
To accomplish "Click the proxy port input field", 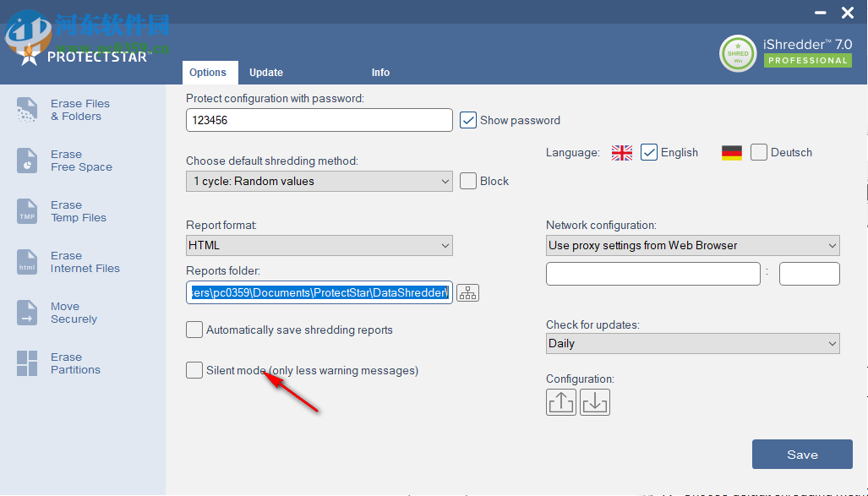I will click(810, 274).
